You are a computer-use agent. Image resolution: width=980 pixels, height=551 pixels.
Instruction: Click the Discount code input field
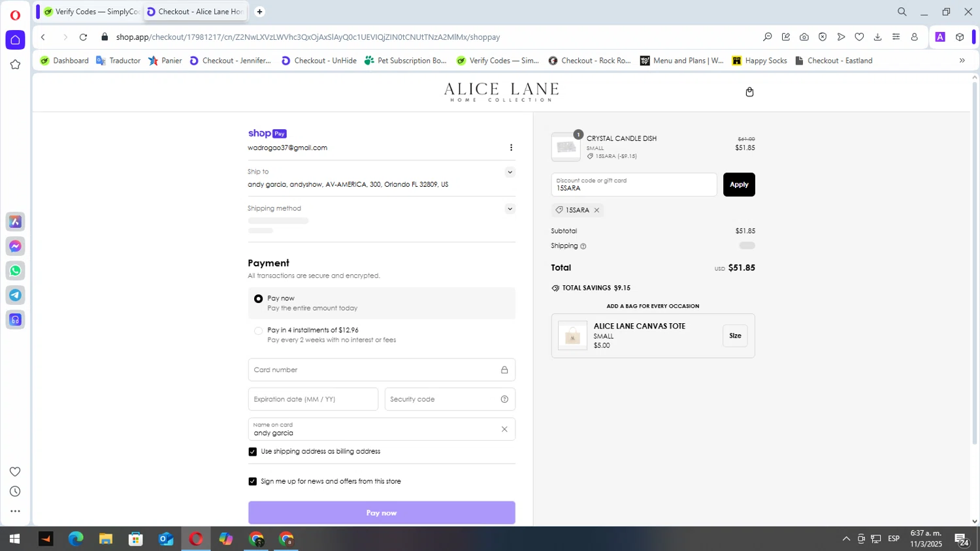pos(634,184)
